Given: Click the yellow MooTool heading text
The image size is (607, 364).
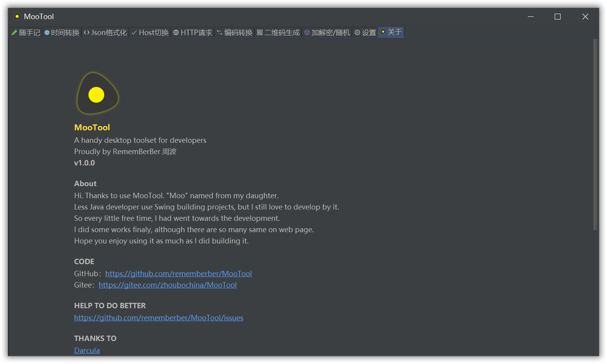Looking at the screenshot, I should coord(92,128).
